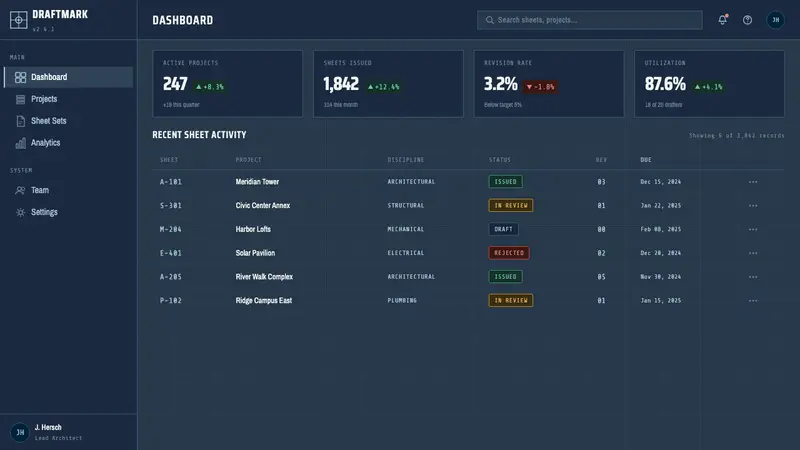Screen dimensions: 800x450
Task: Click due date Feb 08, 2025
Action: click(x=661, y=229)
